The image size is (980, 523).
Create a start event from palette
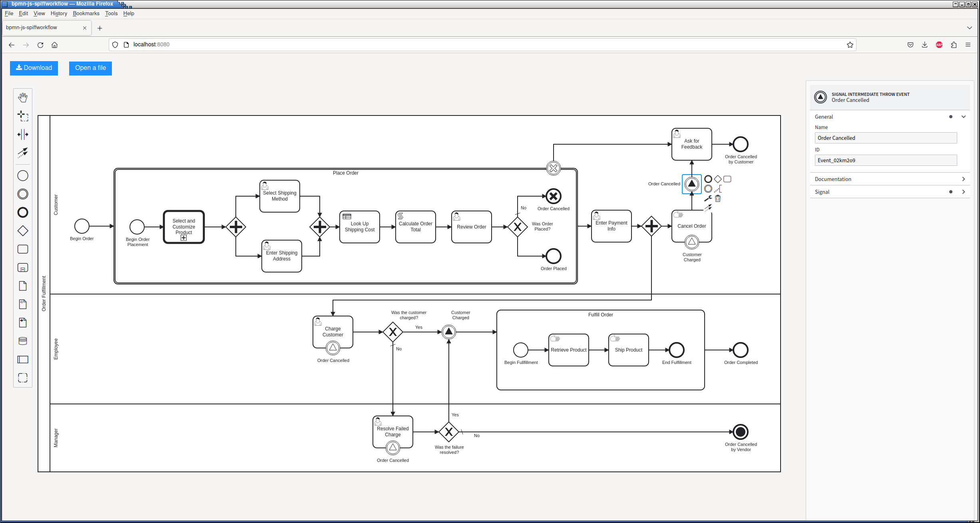pos(23,176)
